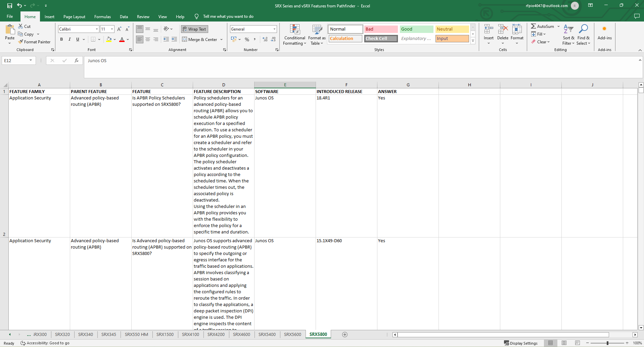Pick the font color red A swatch

click(122, 39)
